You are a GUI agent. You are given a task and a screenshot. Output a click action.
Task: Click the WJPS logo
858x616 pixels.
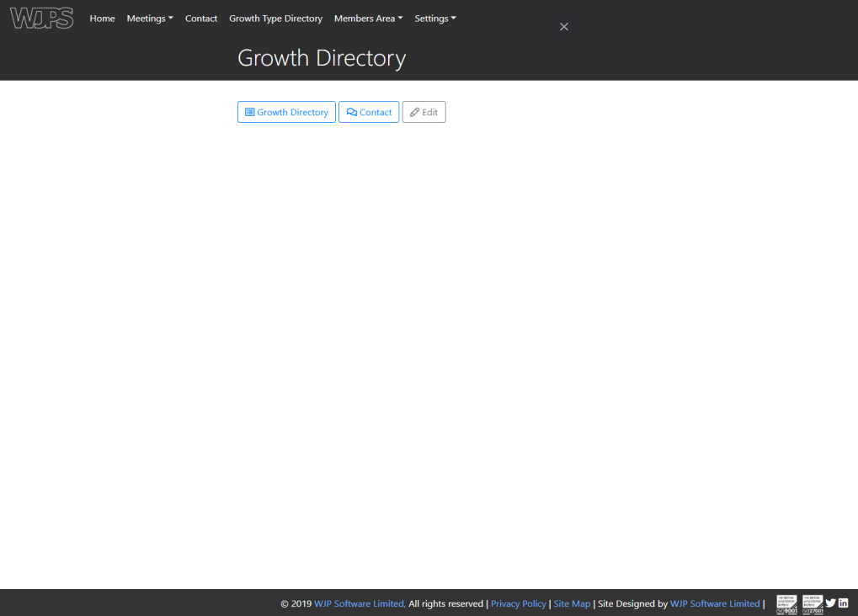point(41,18)
